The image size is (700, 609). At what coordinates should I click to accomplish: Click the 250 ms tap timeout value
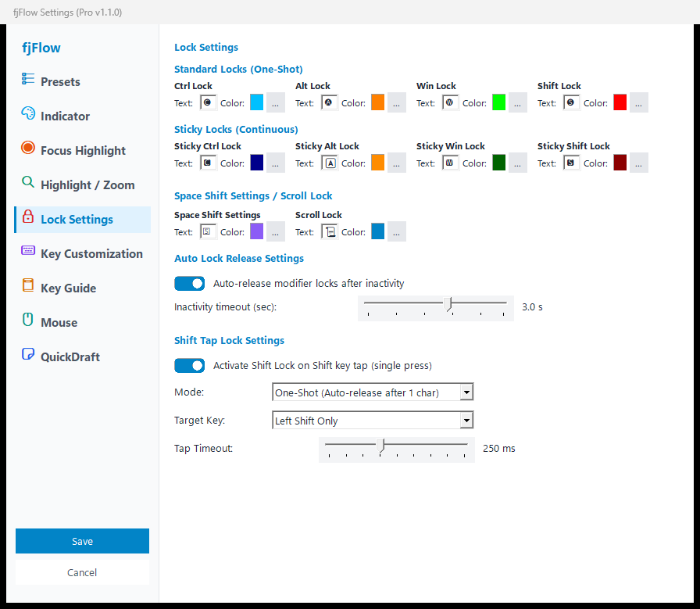tap(498, 448)
